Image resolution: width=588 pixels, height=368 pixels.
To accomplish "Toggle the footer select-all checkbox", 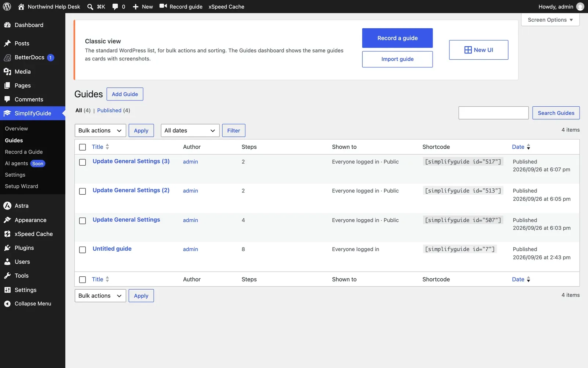I will [x=83, y=280].
